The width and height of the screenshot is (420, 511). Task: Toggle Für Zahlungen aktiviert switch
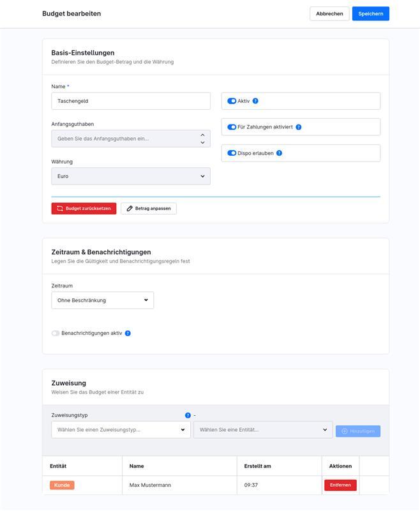point(232,127)
